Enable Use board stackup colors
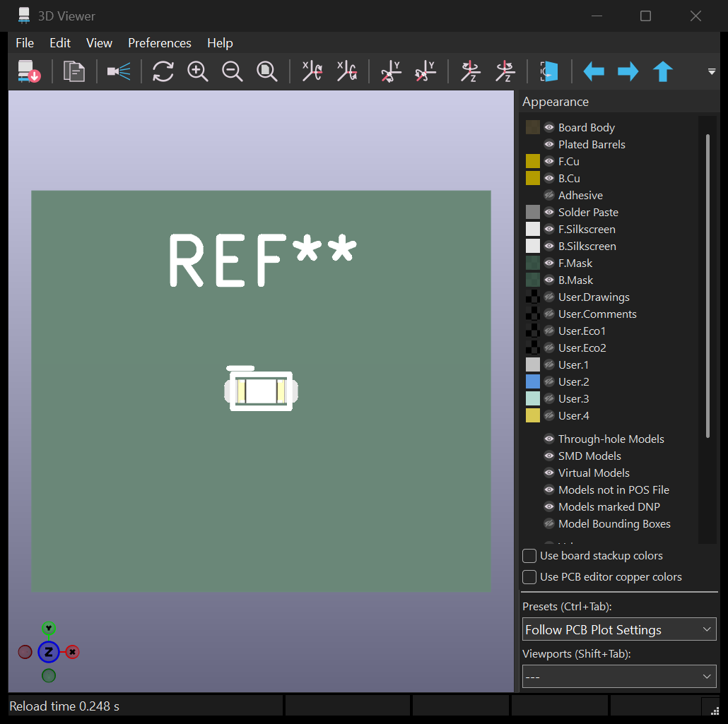The height and width of the screenshot is (724, 728). 529,555
